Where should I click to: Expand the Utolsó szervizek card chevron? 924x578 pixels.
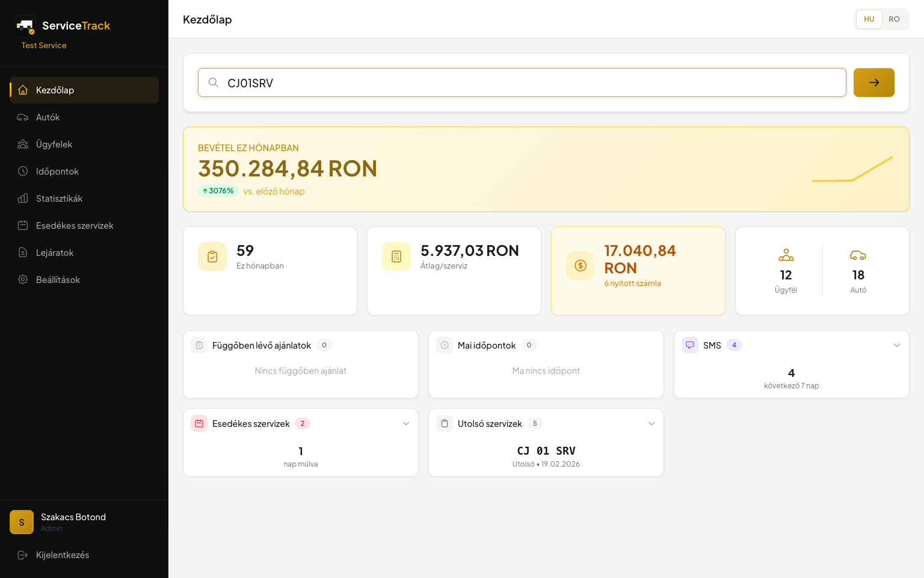tap(651, 423)
